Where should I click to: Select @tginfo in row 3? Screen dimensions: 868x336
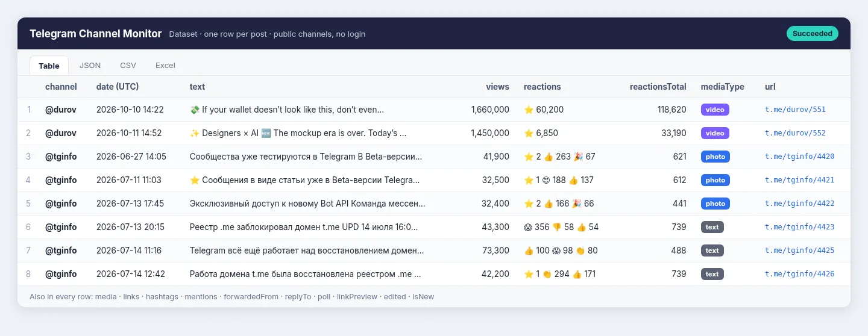point(61,157)
